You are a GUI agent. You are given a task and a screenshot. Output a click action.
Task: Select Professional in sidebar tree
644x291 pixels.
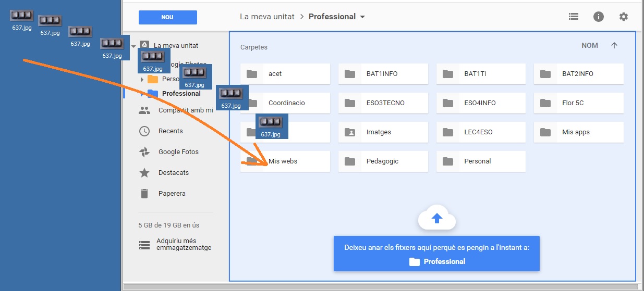pos(181,94)
